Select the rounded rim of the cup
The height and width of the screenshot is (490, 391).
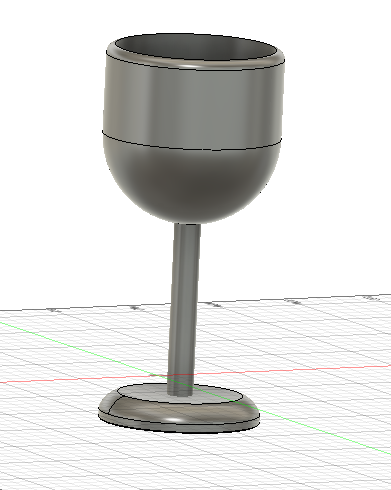(x=195, y=66)
